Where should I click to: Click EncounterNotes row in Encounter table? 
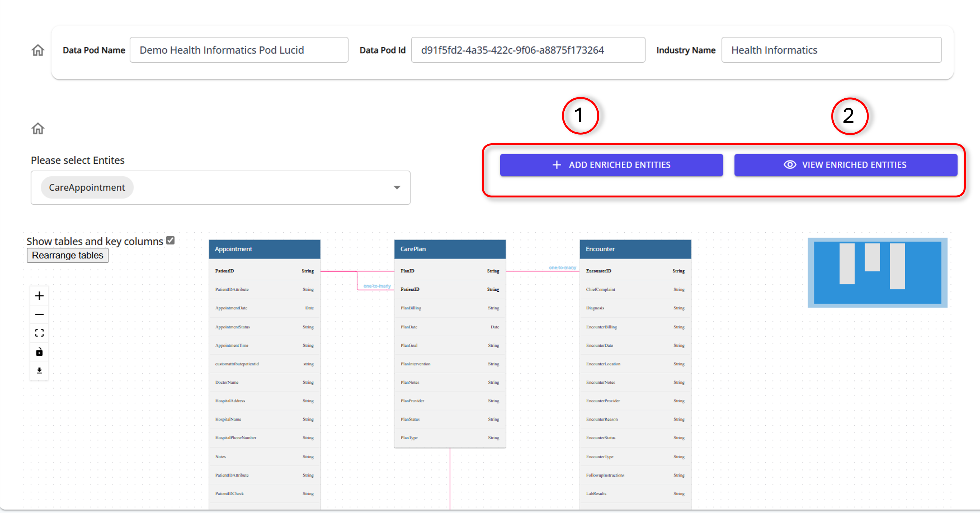click(635, 383)
